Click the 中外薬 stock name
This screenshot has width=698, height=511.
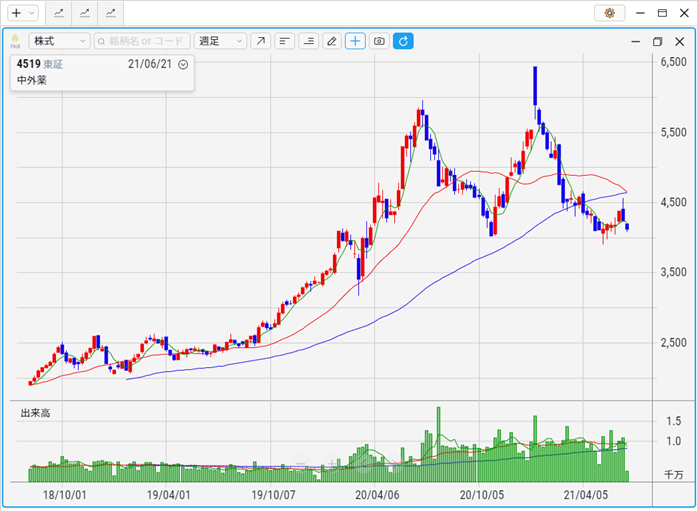[32, 80]
